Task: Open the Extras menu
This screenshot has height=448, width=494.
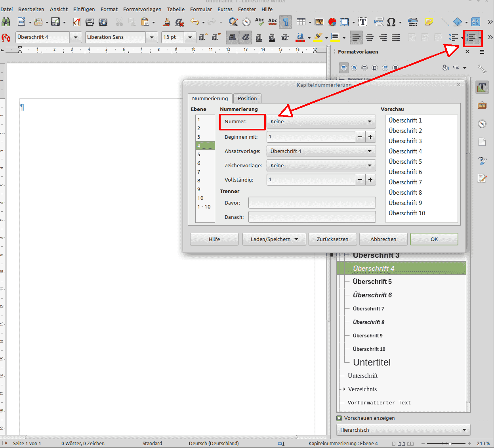Action: [x=225, y=9]
